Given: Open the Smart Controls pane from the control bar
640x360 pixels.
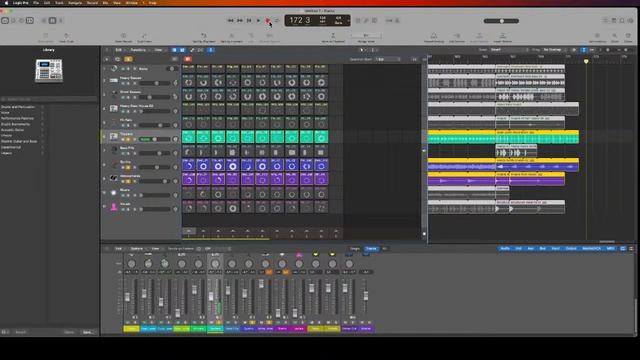Looking at the screenshot, I should 44,20.
